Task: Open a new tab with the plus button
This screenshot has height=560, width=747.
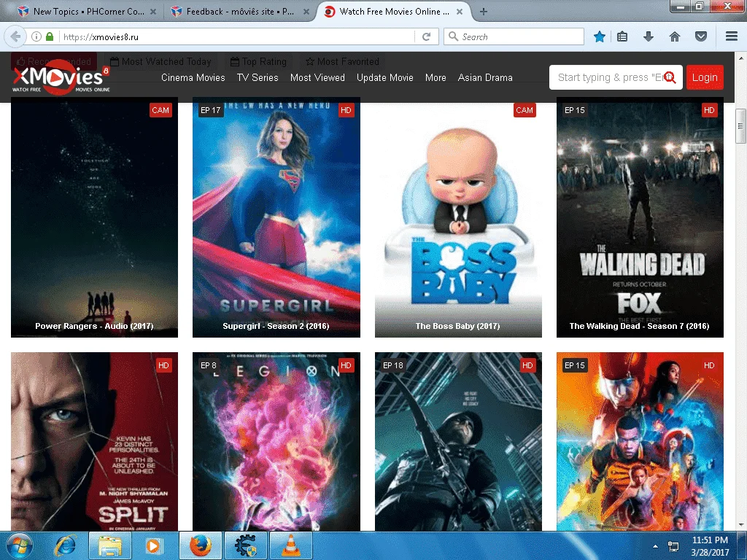Action: 483,12
